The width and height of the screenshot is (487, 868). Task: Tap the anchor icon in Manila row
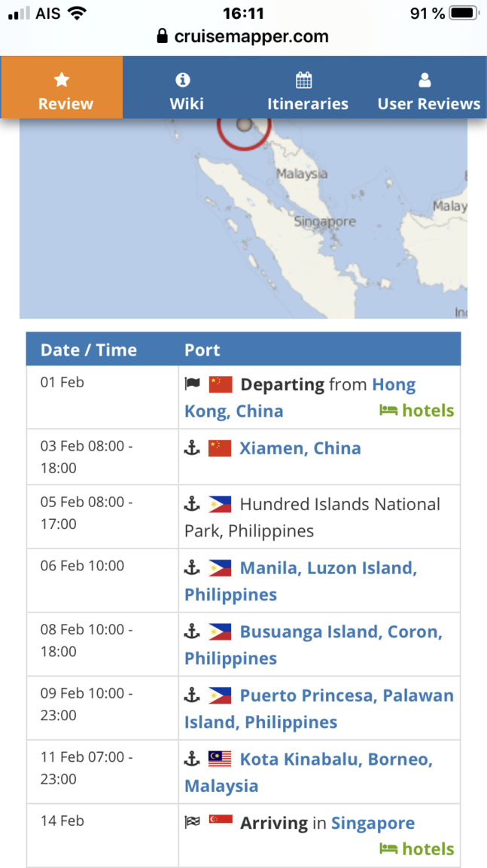(191, 567)
